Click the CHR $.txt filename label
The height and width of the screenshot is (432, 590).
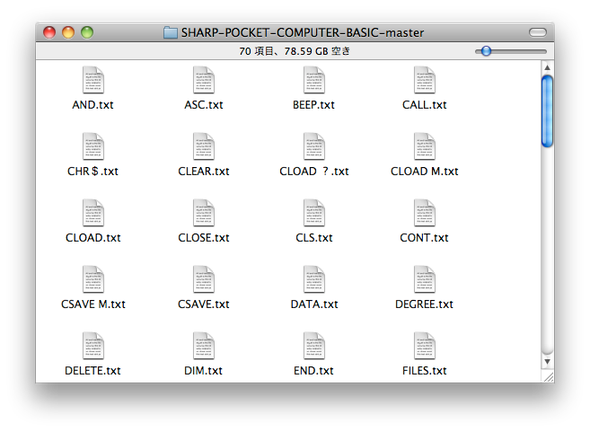tap(93, 172)
